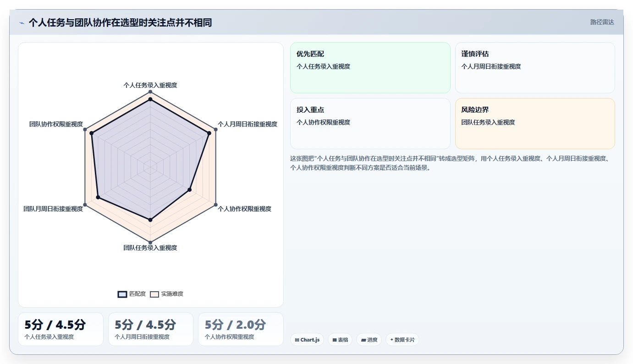633x364 pixels.
Task: Click the 匹配度 data point on 团队月周日衔接重视度 axis
Action: coord(98,197)
